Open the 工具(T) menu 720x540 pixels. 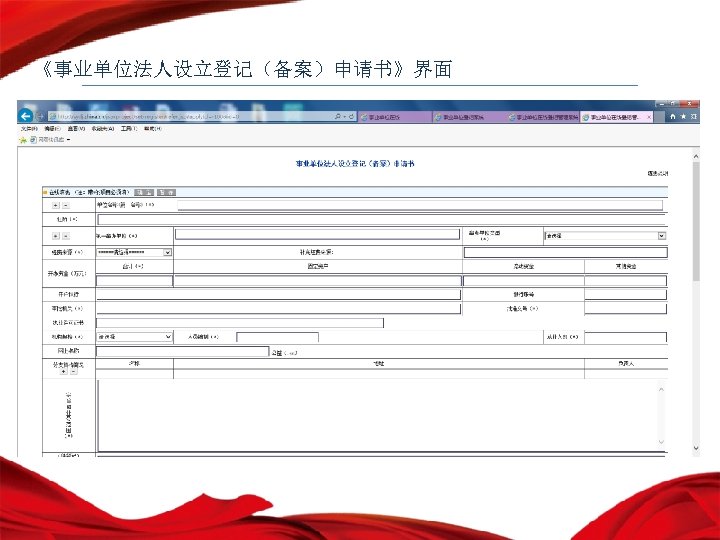[129, 129]
